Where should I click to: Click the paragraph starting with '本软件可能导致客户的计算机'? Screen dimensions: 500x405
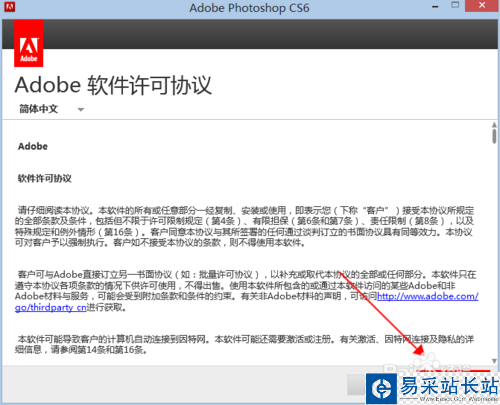pyautogui.click(x=244, y=344)
